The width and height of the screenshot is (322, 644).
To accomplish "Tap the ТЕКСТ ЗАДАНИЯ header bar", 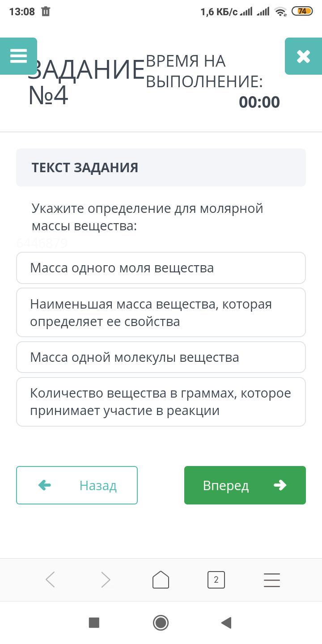I will [161, 168].
